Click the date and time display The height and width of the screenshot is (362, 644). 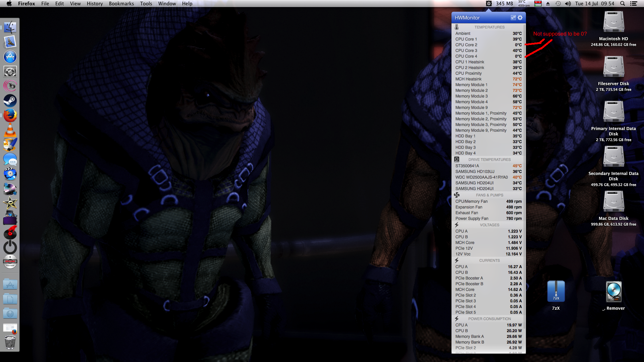pyautogui.click(x=594, y=4)
